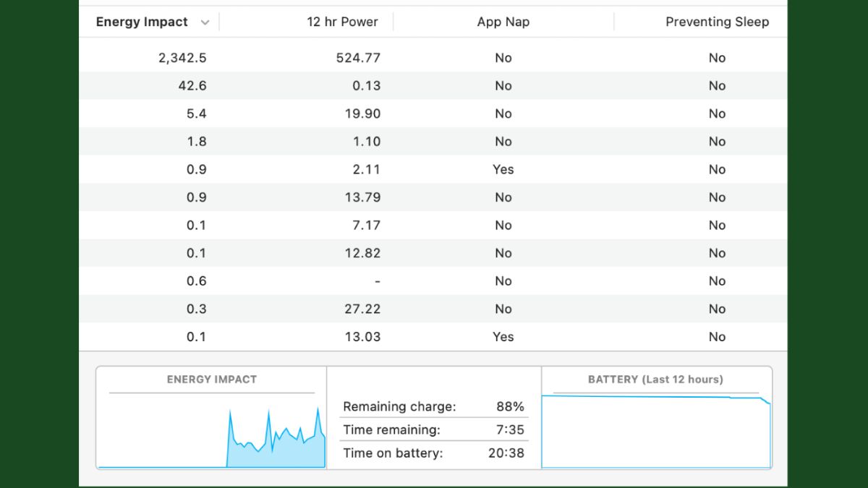Sort by the Preventing Sleep column
The height and width of the screenshot is (488, 868).
716,22
